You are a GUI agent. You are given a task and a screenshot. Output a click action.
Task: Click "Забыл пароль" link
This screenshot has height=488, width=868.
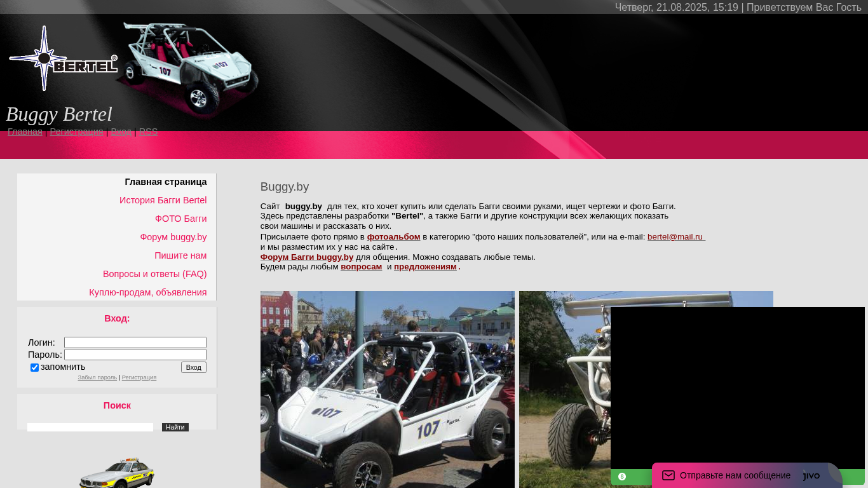(97, 377)
